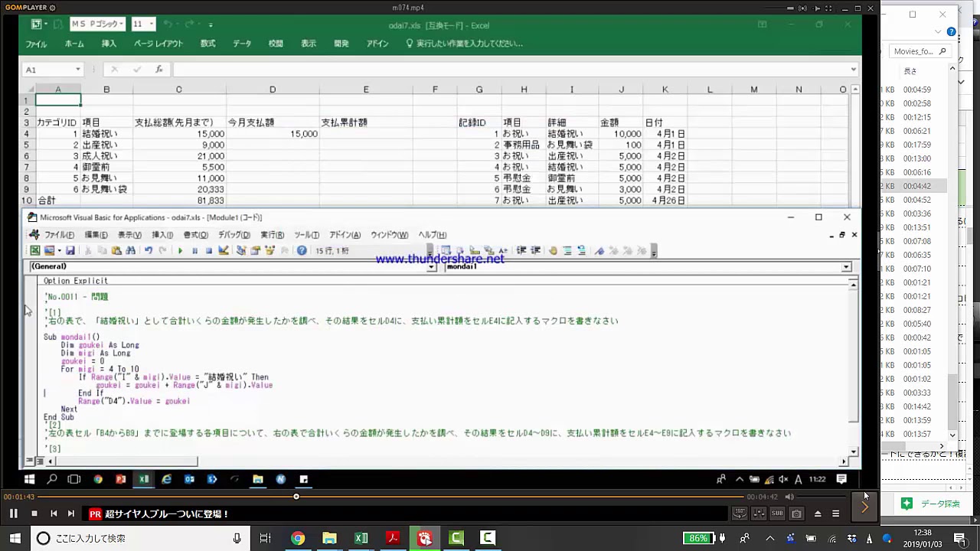Toggle the right side panel arrow button
The width and height of the screenshot is (980, 551).
pos(864,505)
